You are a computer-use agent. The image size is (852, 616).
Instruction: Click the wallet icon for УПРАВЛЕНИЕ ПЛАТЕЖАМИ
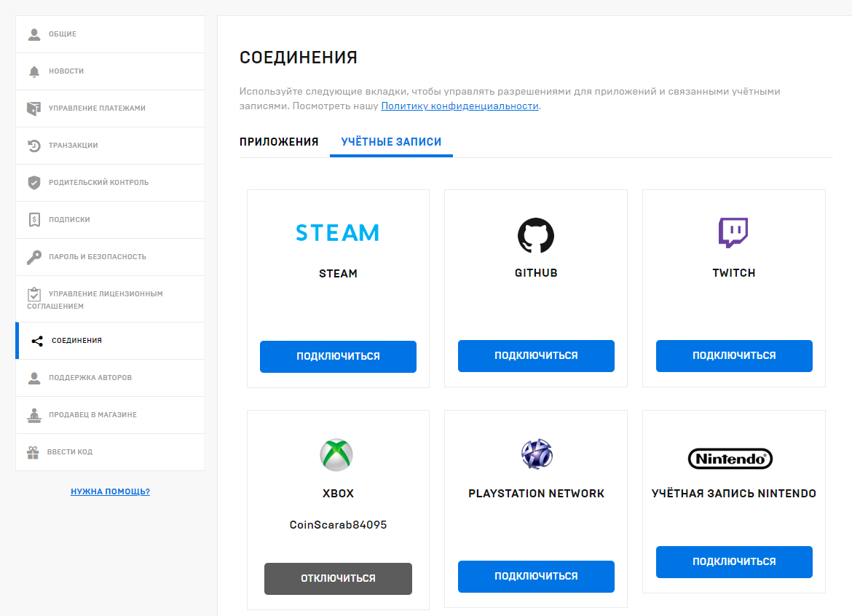tap(34, 108)
